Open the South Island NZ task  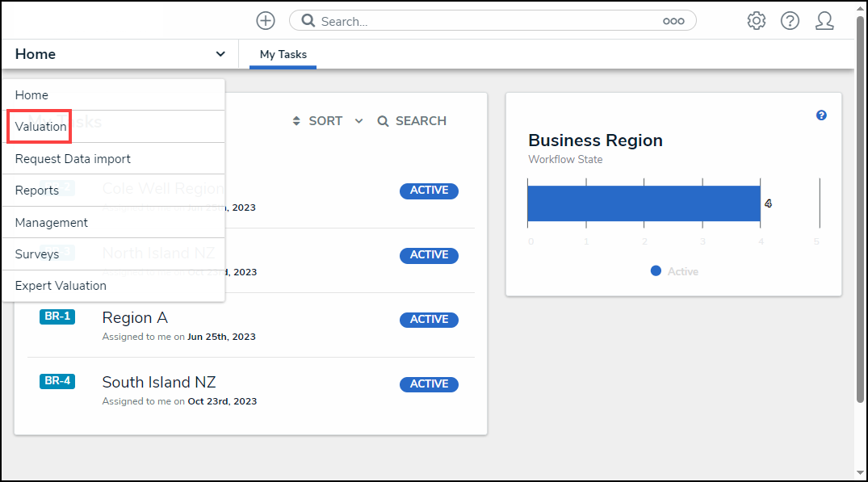click(159, 383)
